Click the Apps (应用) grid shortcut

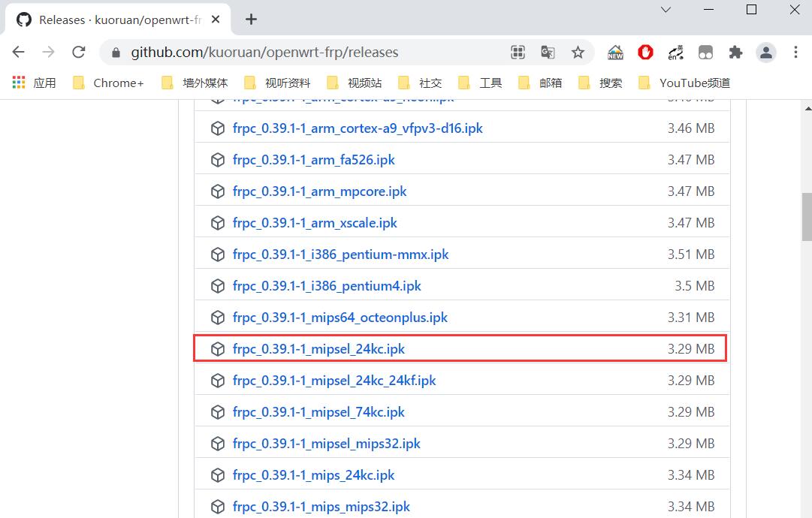[x=34, y=83]
